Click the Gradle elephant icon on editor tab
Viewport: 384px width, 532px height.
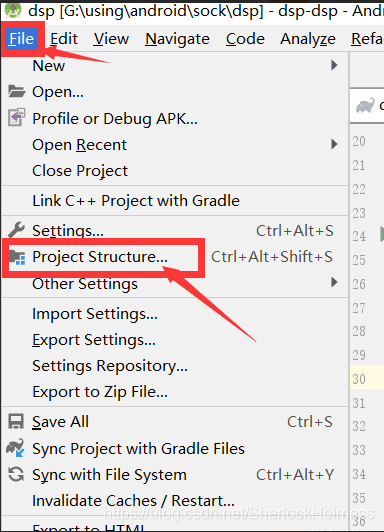[x=365, y=106]
